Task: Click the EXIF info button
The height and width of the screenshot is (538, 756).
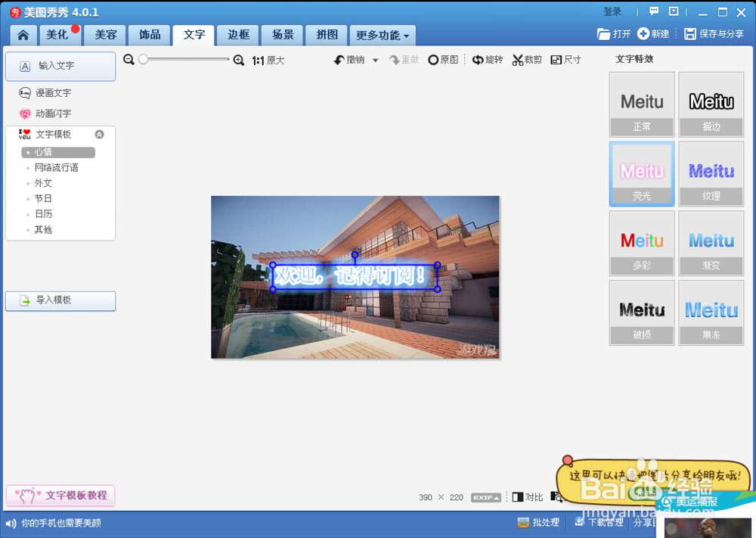Action: coord(486,497)
